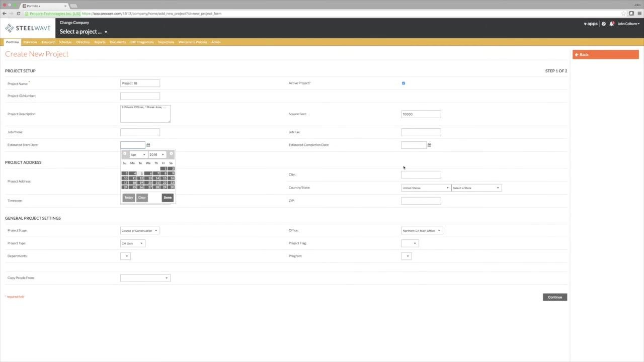Click Done in the date picker
The width and height of the screenshot is (644, 362).
168,198
